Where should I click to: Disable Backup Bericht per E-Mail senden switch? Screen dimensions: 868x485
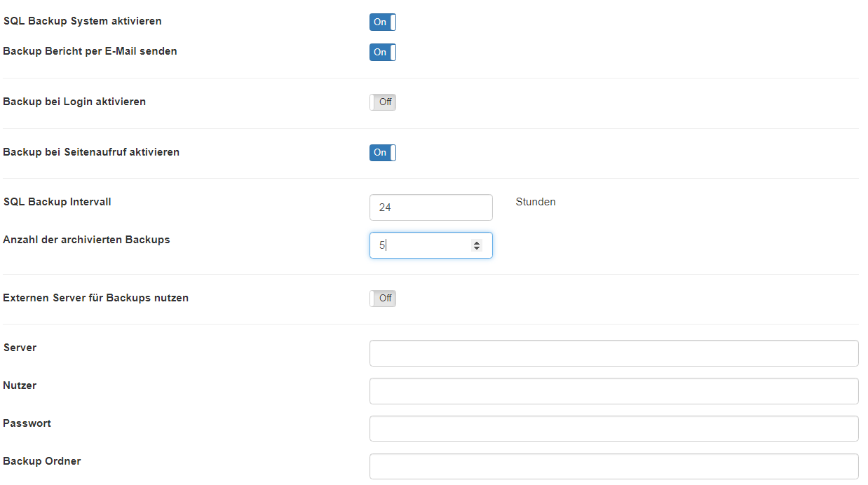click(x=383, y=52)
